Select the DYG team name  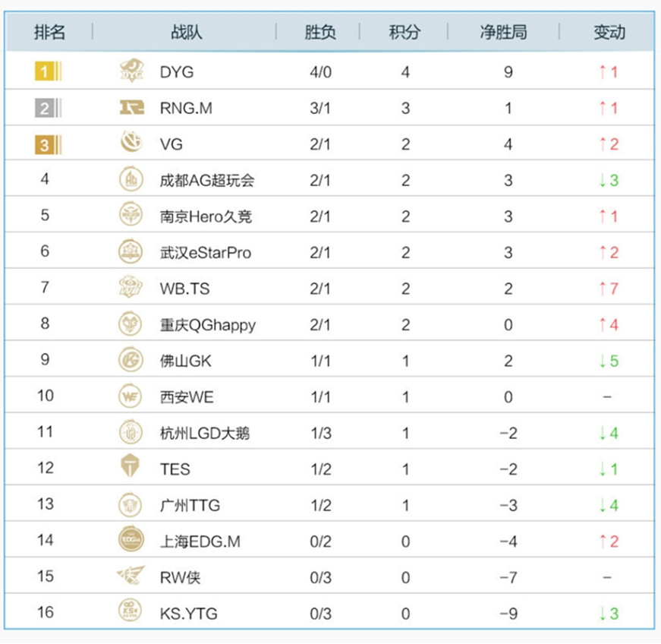click(177, 72)
